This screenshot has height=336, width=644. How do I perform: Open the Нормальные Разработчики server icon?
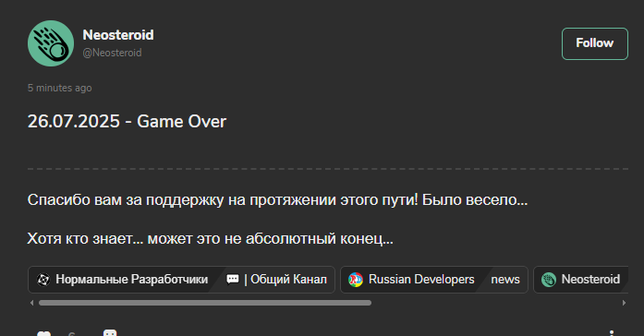coord(43,280)
